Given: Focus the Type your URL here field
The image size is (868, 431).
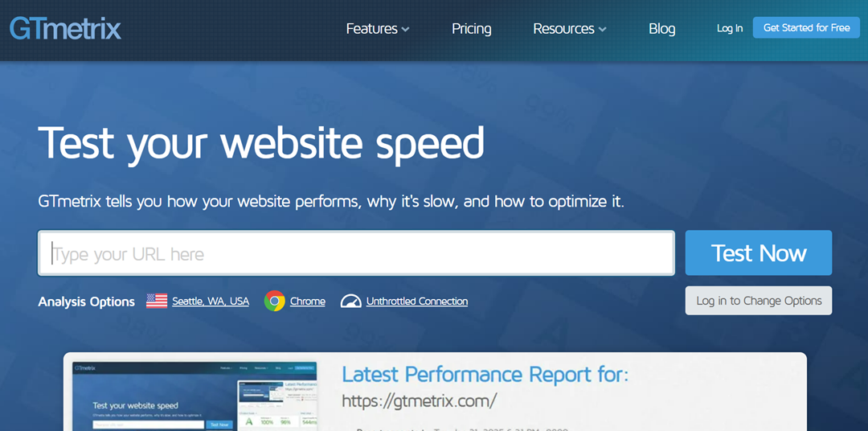Looking at the screenshot, I should click(x=356, y=254).
